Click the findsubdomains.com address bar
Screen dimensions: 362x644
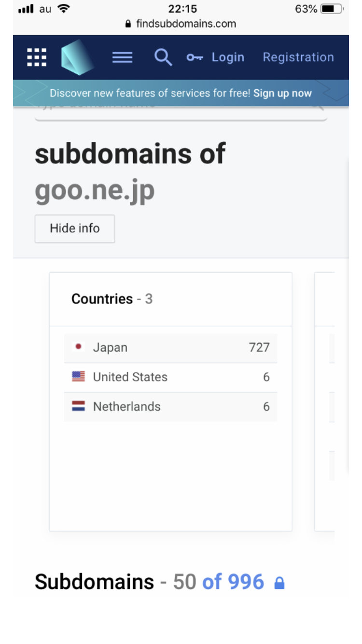pyautogui.click(x=181, y=24)
